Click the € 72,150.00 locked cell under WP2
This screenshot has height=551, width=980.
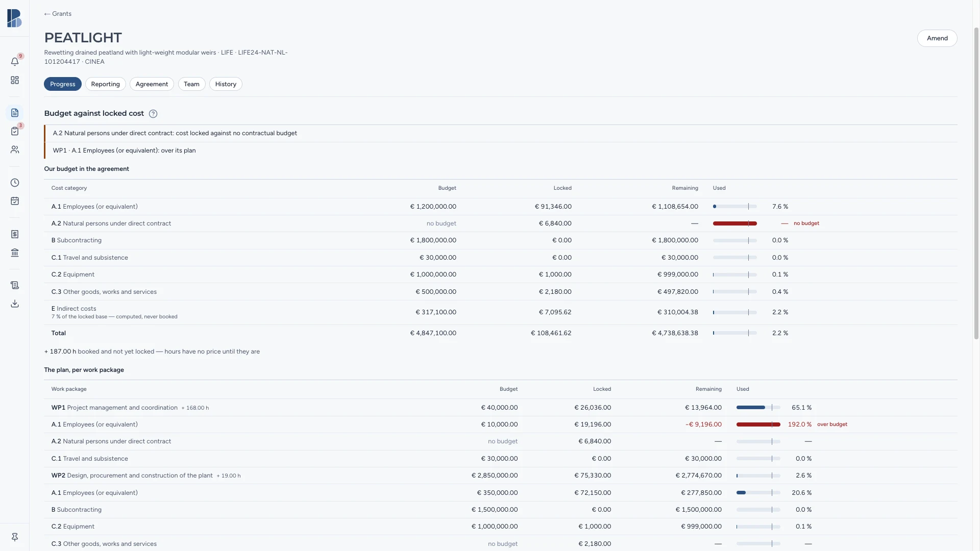(593, 493)
